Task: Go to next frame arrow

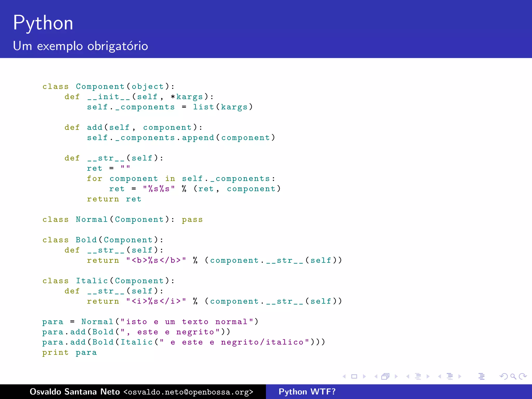Action: [x=396, y=376]
